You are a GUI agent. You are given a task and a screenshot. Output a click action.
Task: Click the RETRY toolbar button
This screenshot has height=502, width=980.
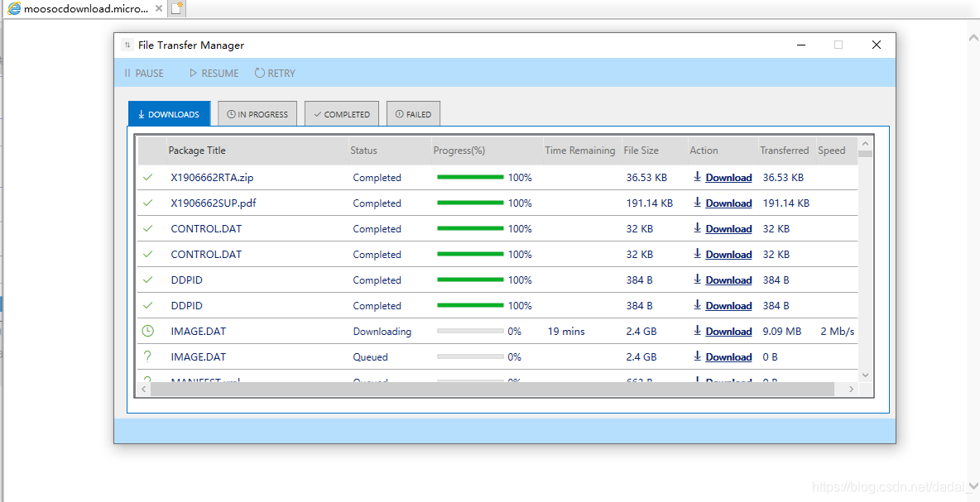coord(275,73)
